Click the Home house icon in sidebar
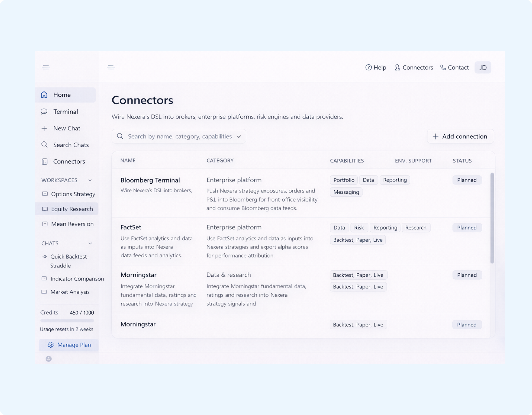Screen dimensions: 532x415 (x=44, y=95)
